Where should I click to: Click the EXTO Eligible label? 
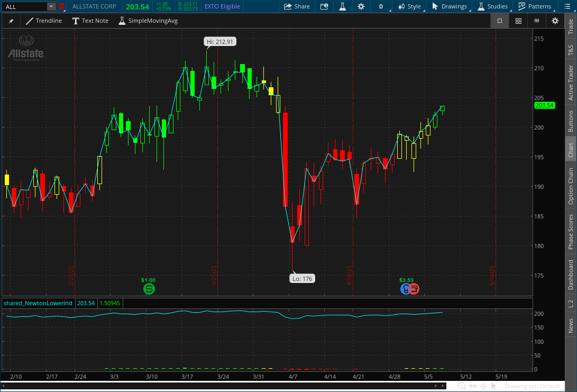222,6
